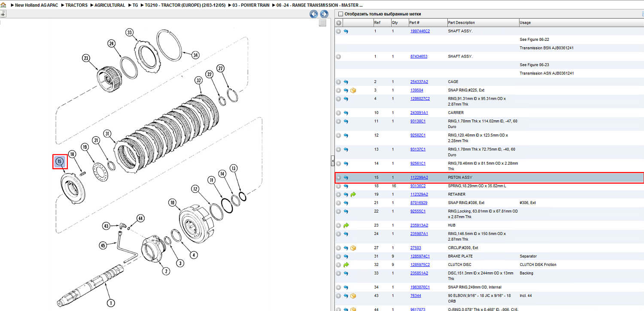Click the previous figure blue arrow
The height and width of the screenshot is (311, 644).
pyautogui.click(x=314, y=14)
